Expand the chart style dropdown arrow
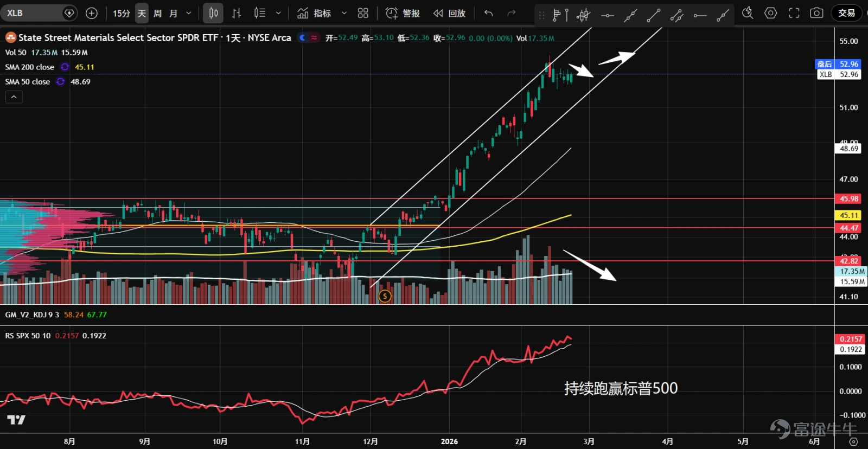Image resolution: width=868 pixels, height=449 pixels. [x=278, y=13]
